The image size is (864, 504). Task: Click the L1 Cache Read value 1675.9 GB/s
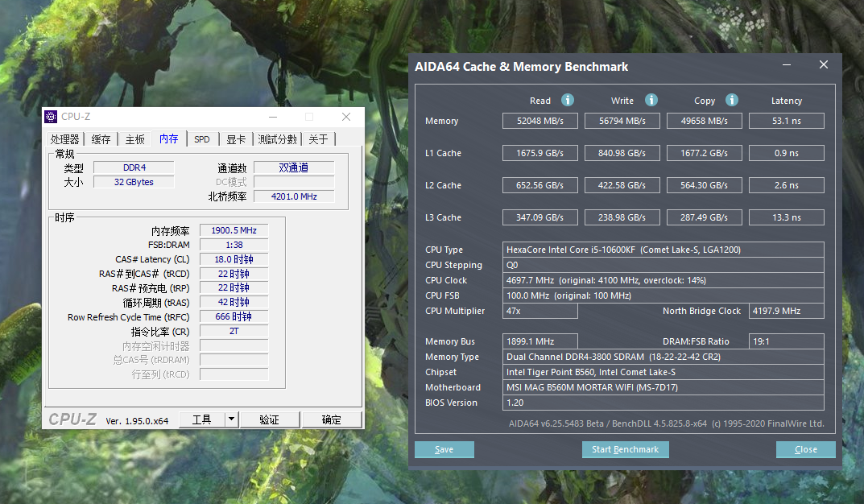pos(540,153)
